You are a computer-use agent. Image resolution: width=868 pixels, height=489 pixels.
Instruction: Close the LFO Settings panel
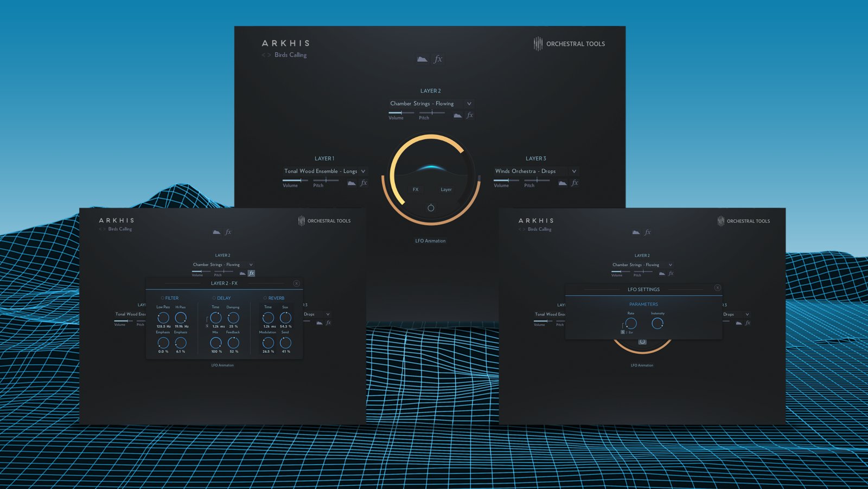(x=717, y=288)
